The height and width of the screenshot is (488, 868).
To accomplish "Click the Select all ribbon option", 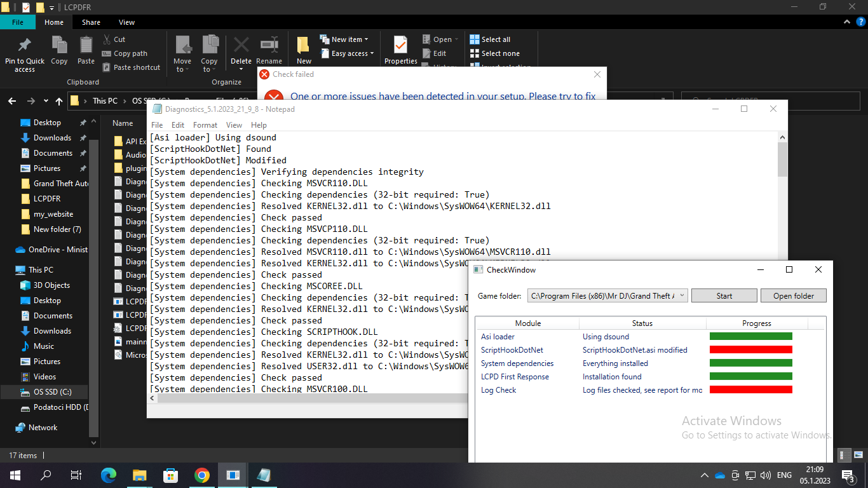I will [490, 39].
